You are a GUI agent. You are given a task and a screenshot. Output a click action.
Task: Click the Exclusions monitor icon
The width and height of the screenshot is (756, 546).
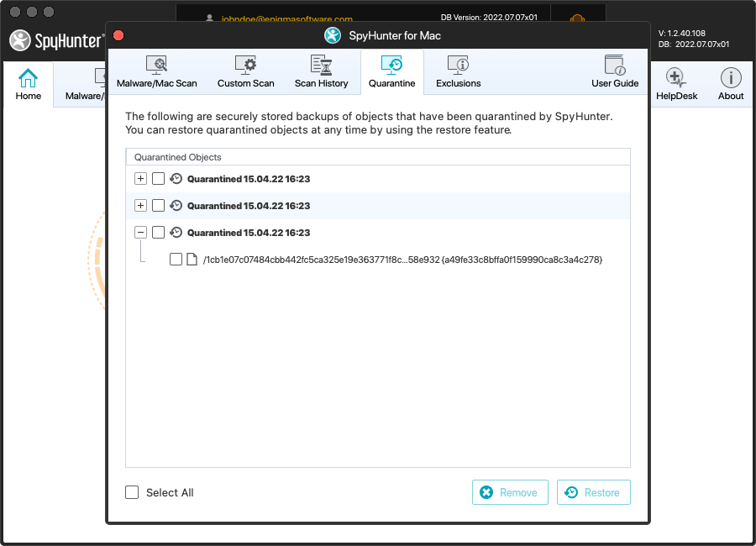[458, 65]
